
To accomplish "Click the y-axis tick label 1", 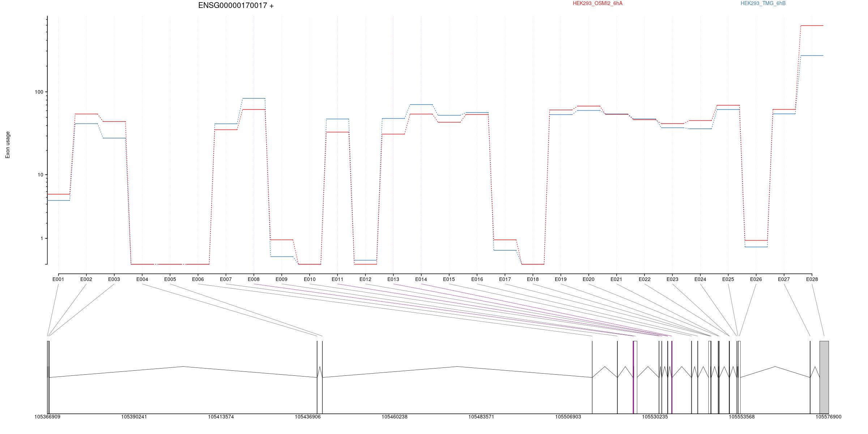I will pos(42,238).
